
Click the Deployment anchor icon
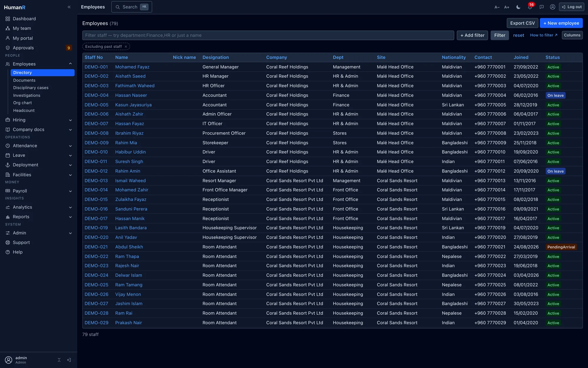pyautogui.click(x=8, y=165)
